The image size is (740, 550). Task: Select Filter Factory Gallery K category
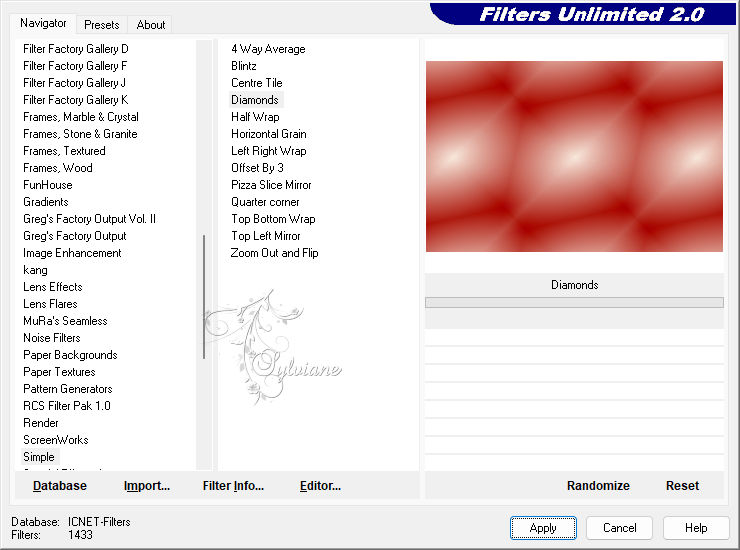click(76, 100)
